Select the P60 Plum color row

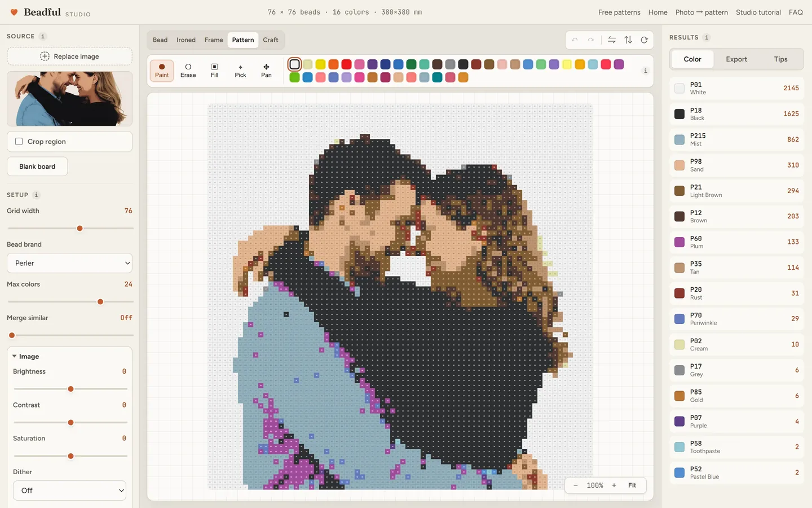pos(736,242)
